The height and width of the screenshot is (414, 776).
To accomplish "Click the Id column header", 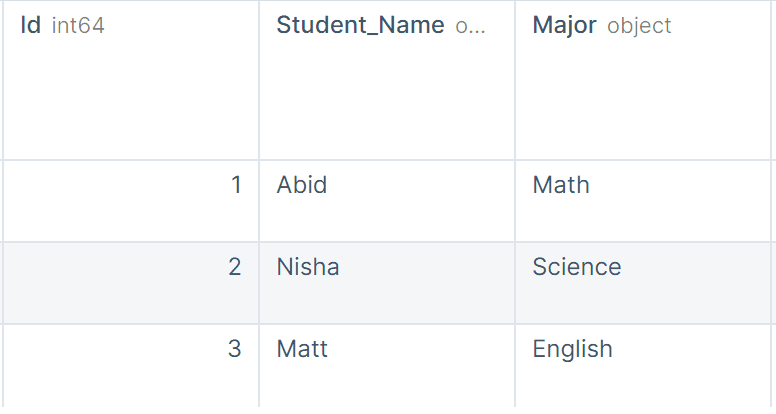I will point(131,80).
